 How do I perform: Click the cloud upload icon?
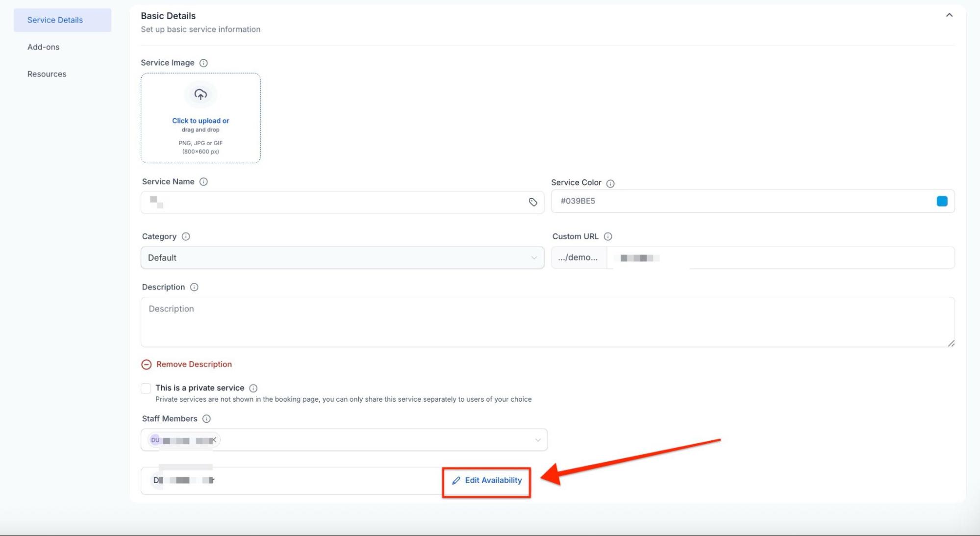[201, 94]
